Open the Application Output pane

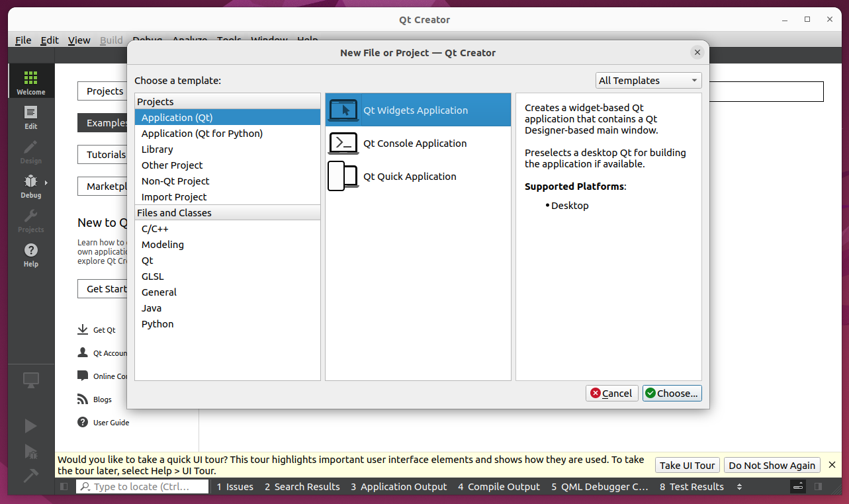pos(398,486)
